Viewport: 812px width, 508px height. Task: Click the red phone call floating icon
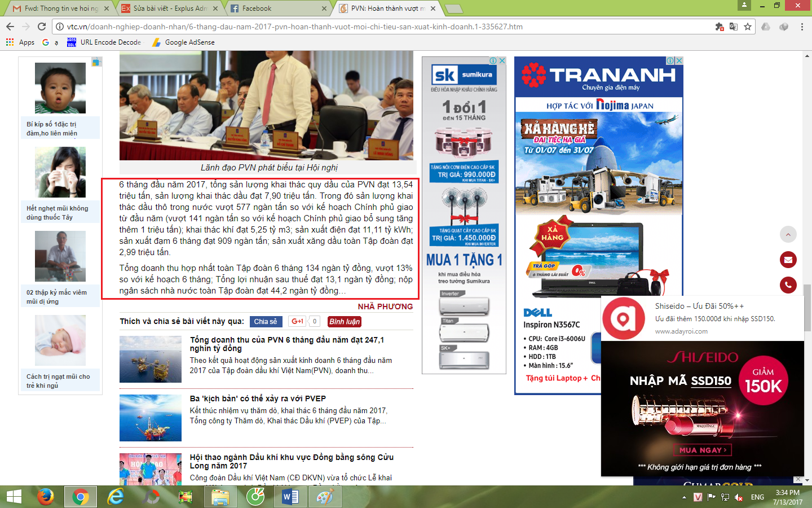(x=788, y=285)
